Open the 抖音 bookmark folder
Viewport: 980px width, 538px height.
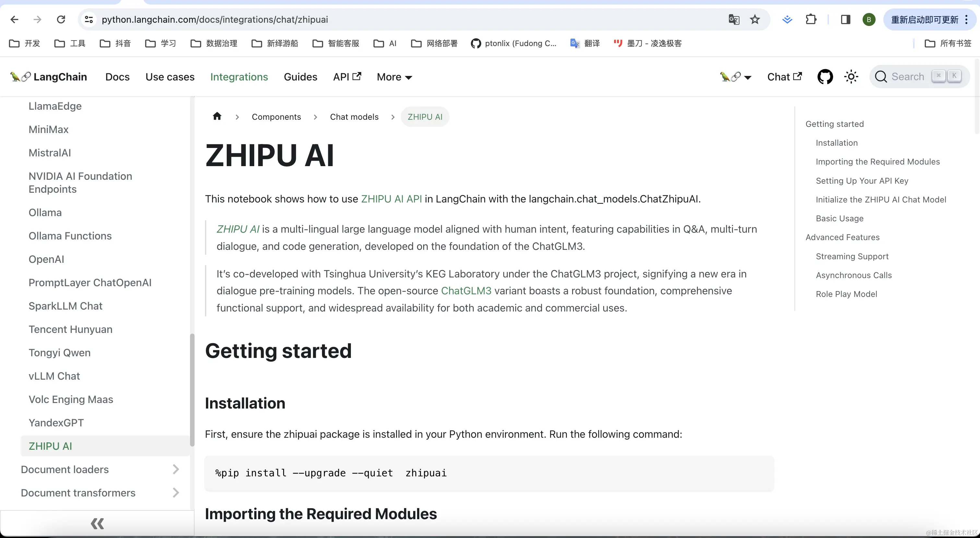tap(115, 43)
